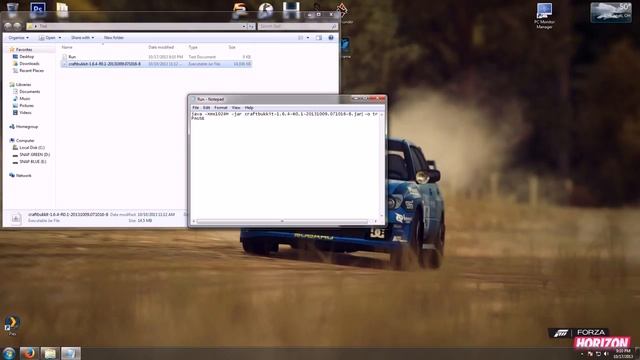The width and height of the screenshot is (640, 360).
Task: Sort files by Date modified column
Action: [161, 47]
